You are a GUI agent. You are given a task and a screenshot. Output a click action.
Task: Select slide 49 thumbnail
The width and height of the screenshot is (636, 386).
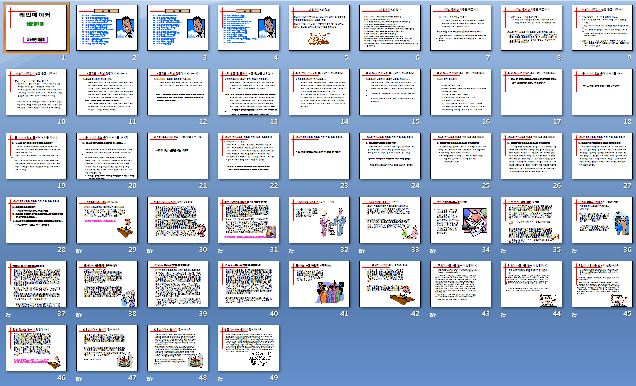248,348
